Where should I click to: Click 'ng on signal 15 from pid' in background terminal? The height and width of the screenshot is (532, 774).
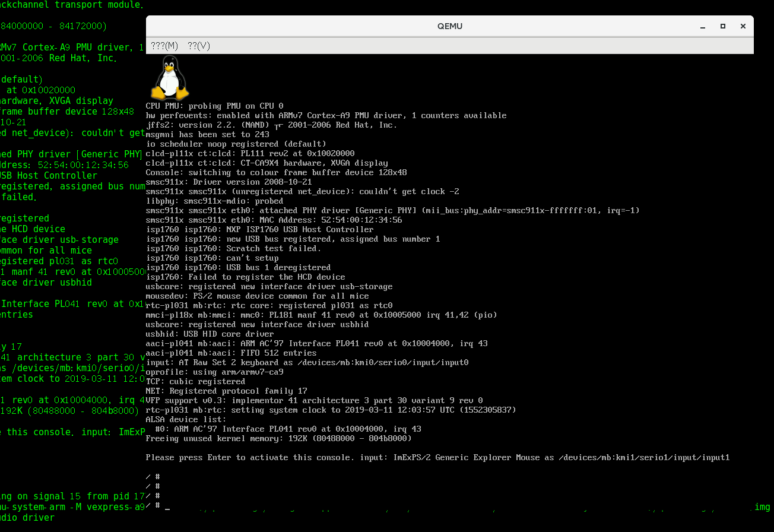66,496
